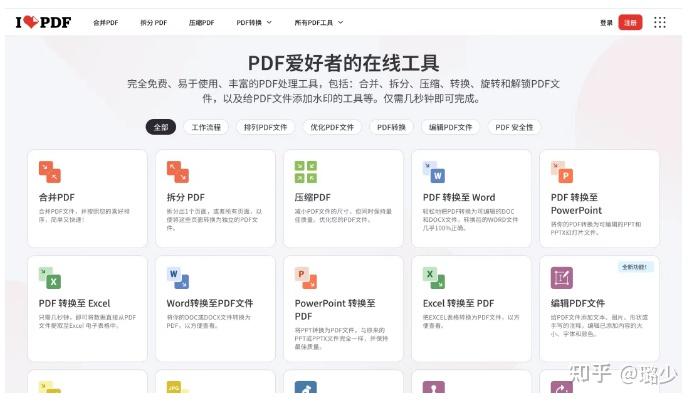This screenshot has width=696, height=402.
Task: Open the PDF 转换至 Word title
Action: 459,197
